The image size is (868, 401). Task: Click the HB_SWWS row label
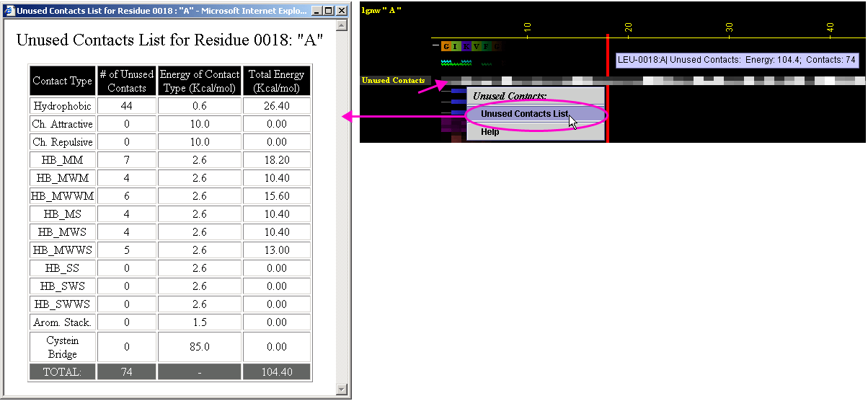[63, 304]
